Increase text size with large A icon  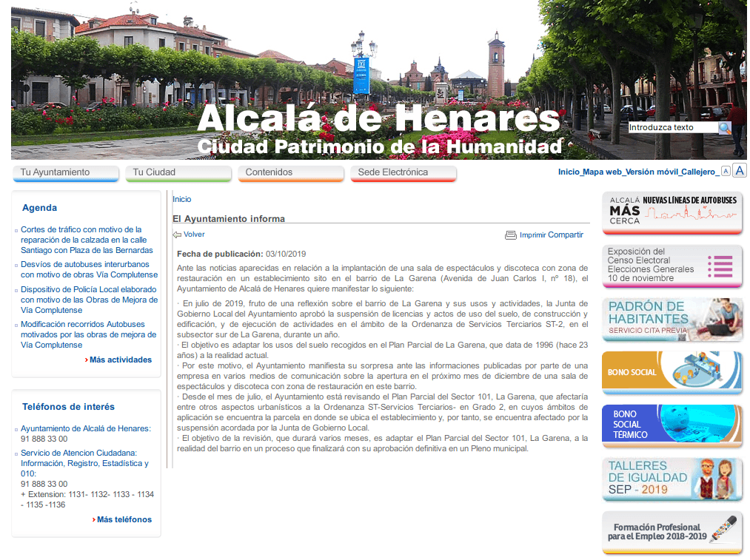pos(739,171)
